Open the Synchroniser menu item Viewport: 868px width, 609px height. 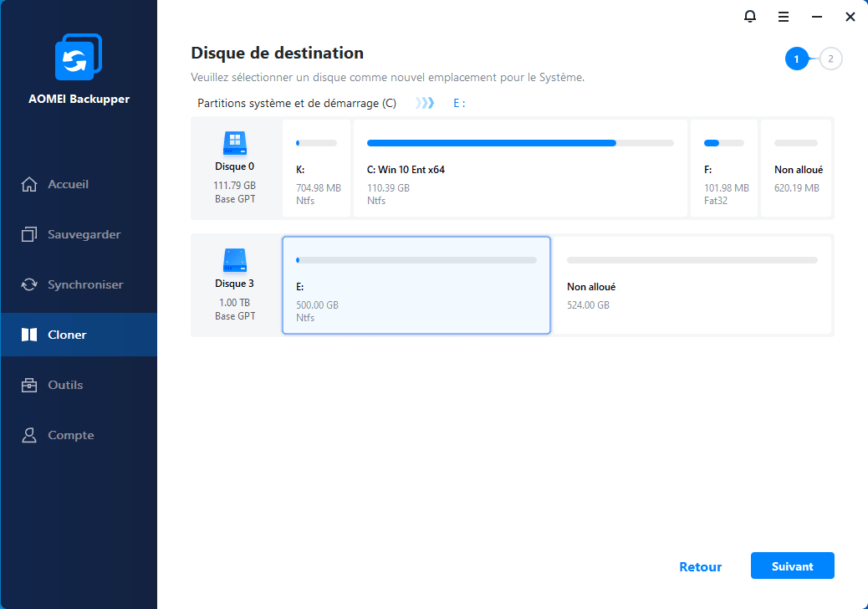pyautogui.click(x=79, y=284)
